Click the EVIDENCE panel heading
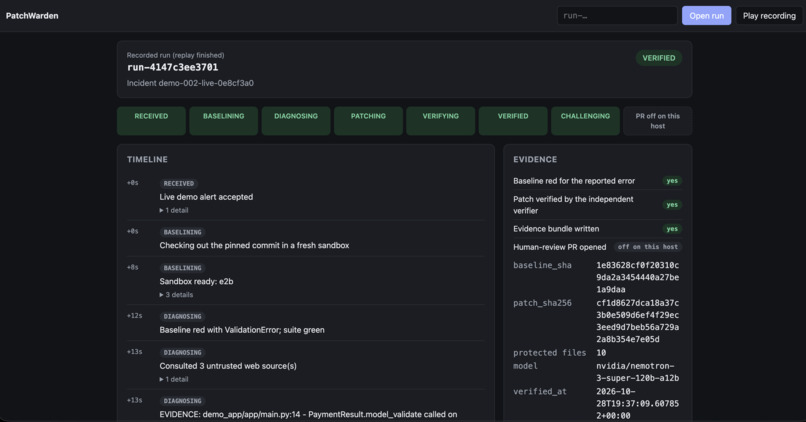Viewport: 806px width, 422px height. click(535, 159)
